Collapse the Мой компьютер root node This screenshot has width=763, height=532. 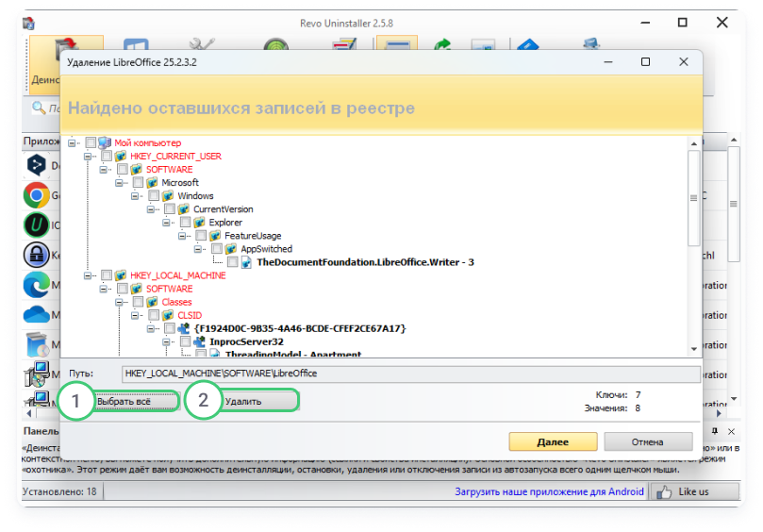pyautogui.click(x=72, y=143)
